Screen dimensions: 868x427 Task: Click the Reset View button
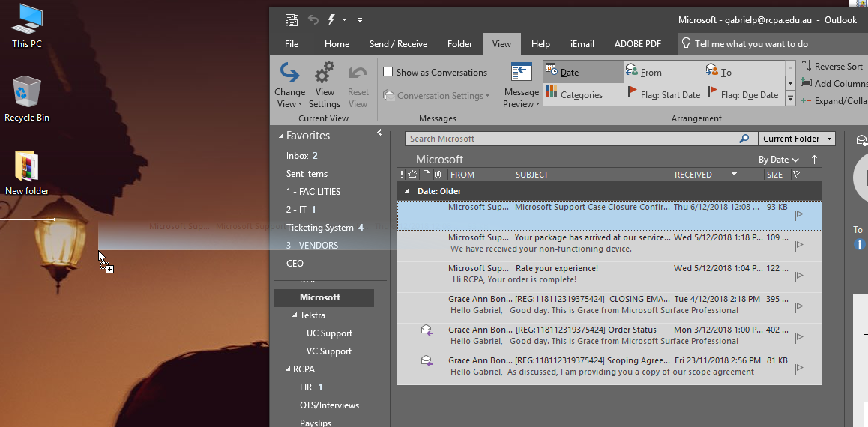pos(358,85)
